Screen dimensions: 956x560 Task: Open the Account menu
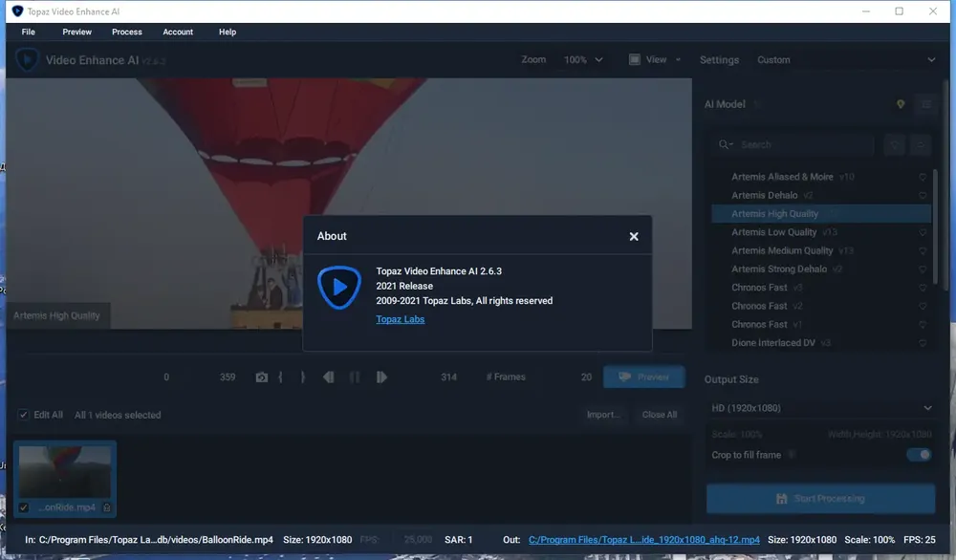178,32
